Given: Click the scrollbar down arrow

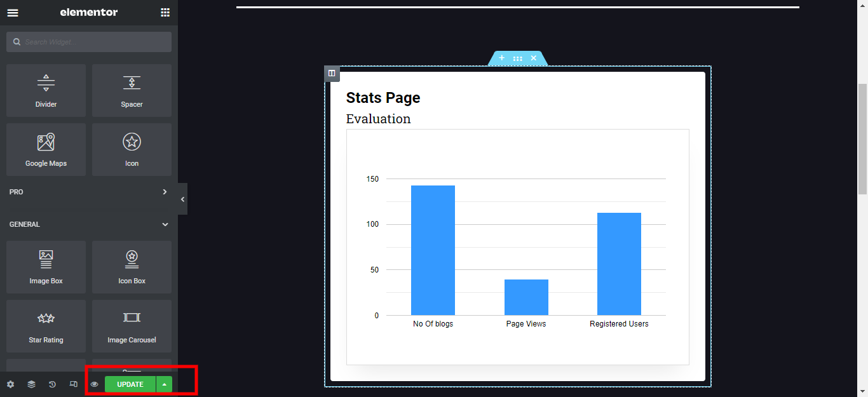Looking at the screenshot, I should [x=863, y=391].
